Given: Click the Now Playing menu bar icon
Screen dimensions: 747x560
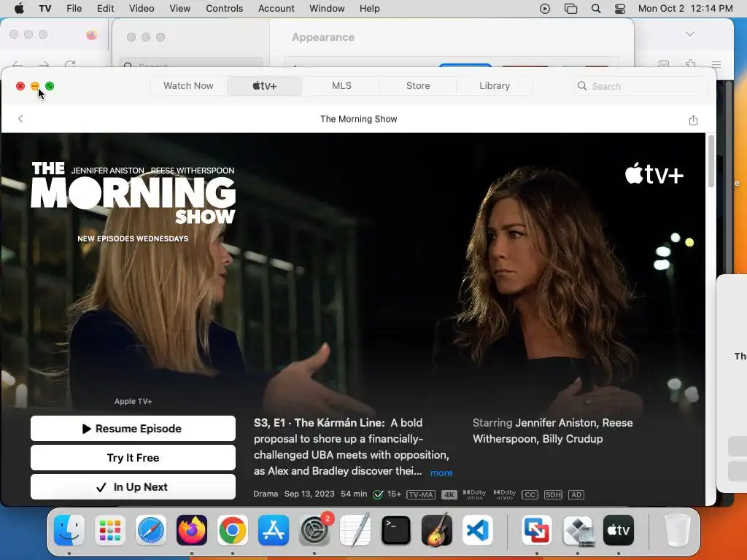Looking at the screenshot, I should [545, 9].
